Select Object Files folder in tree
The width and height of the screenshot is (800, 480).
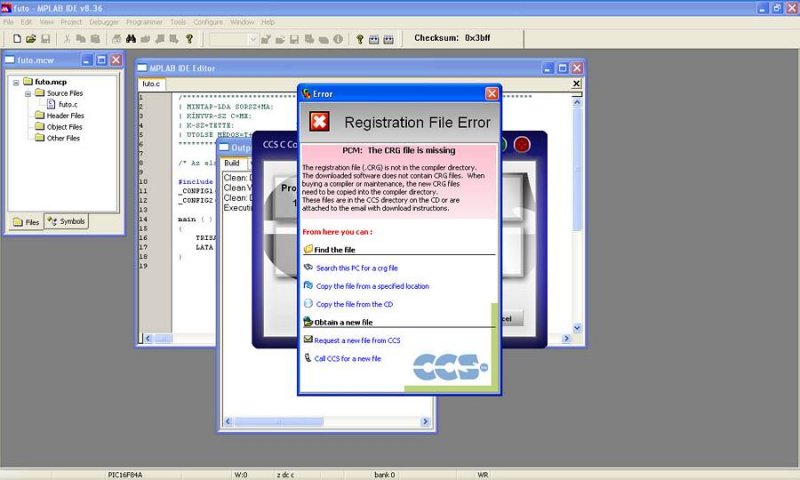coord(64,127)
